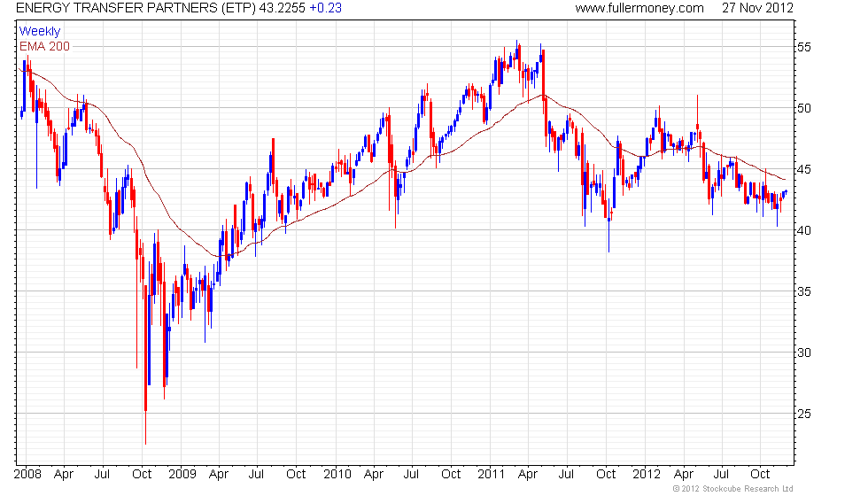
Task: Click the www.fullermoney.com link
Action: tap(639, 8)
